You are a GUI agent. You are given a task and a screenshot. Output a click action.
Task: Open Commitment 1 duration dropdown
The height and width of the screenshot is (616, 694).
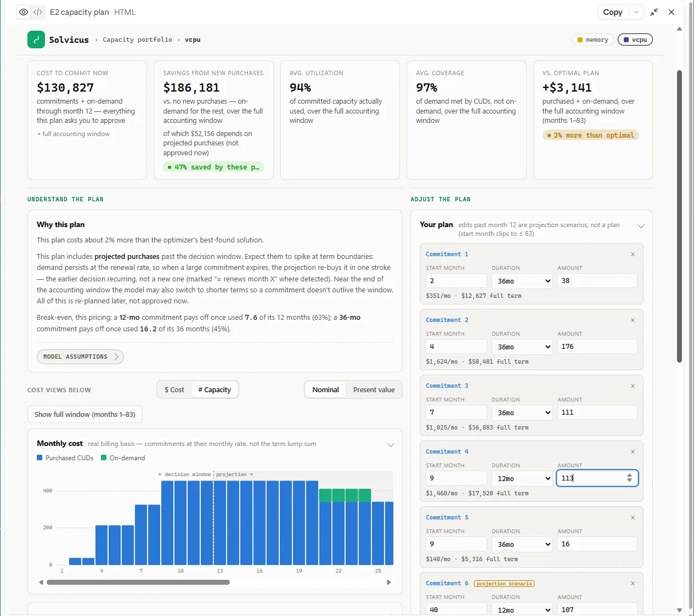522,281
